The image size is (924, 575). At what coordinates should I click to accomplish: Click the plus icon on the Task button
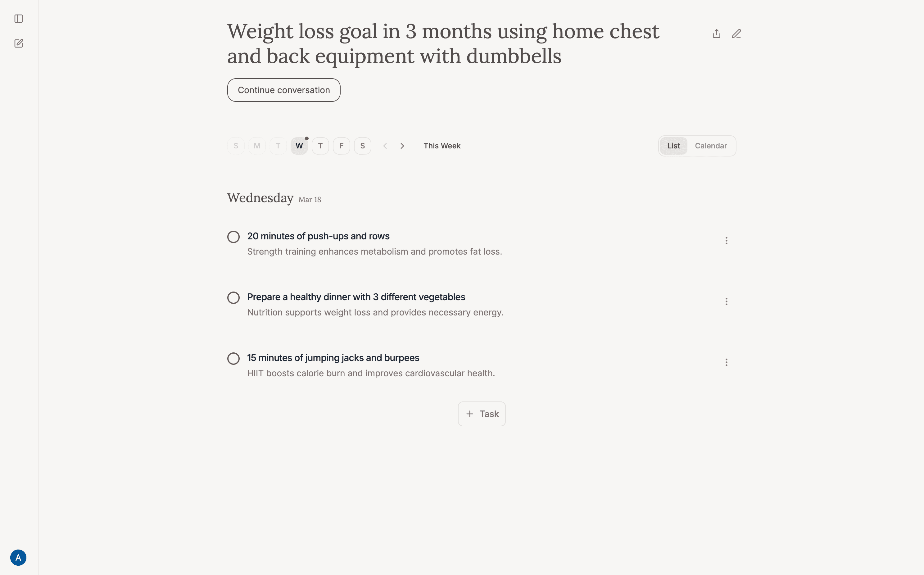pyautogui.click(x=470, y=413)
